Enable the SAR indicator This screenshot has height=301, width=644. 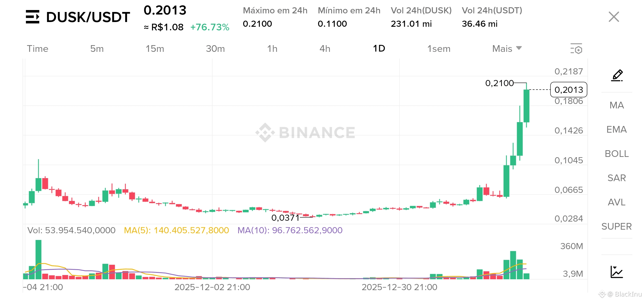click(x=616, y=178)
